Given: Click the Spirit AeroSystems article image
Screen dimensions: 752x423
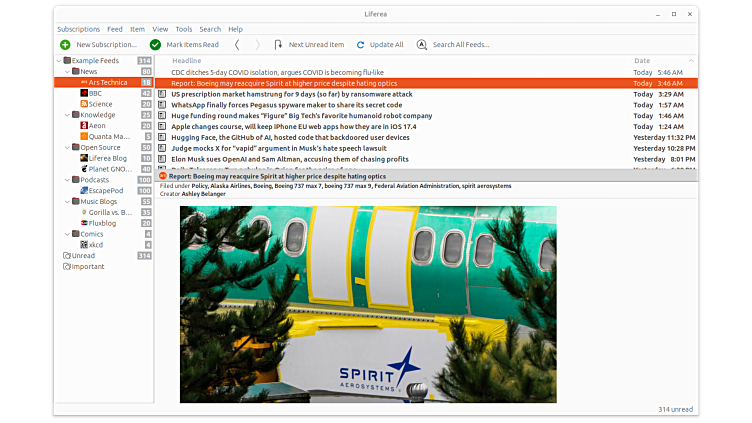Looking at the screenshot, I should click(368, 304).
